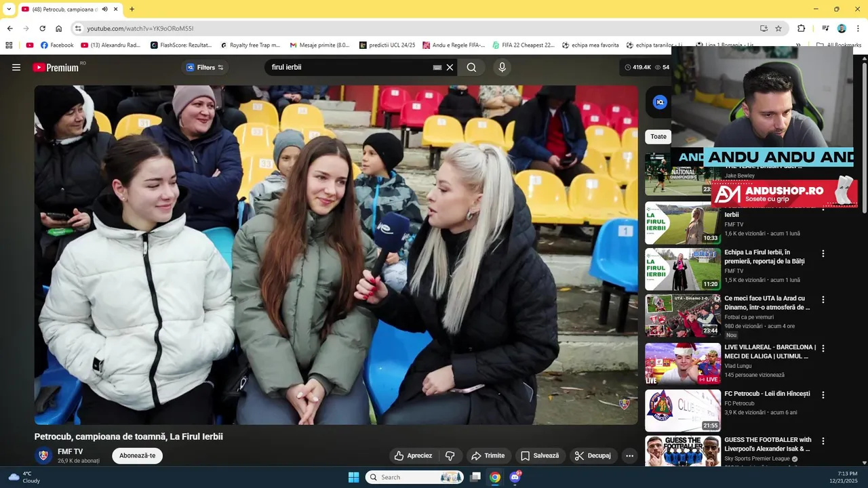Click the vidIQ blue icon beside the video

point(660,102)
